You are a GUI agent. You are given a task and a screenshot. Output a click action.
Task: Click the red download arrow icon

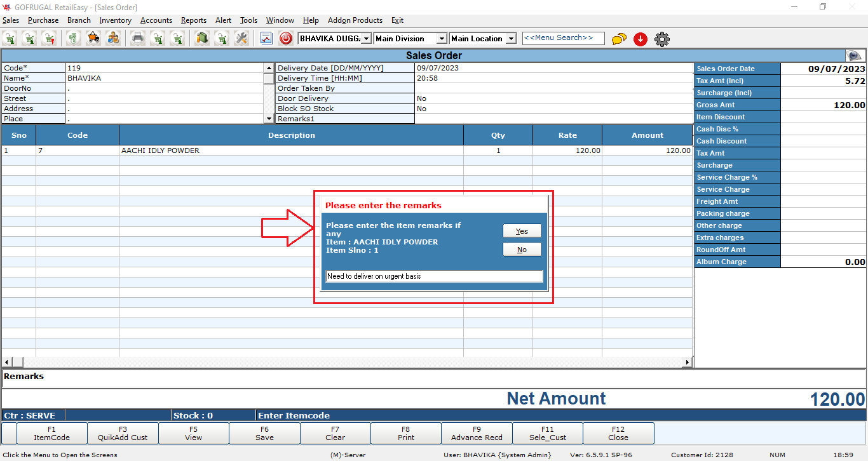(x=641, y=39)
